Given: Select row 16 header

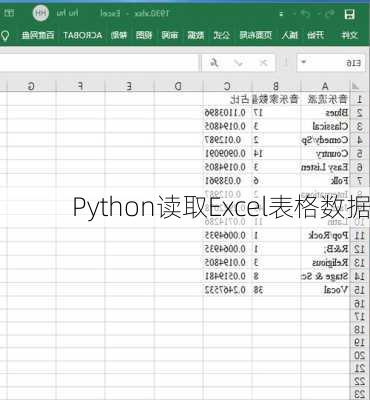Looking at the screenshot, I should tap(359, 303).
